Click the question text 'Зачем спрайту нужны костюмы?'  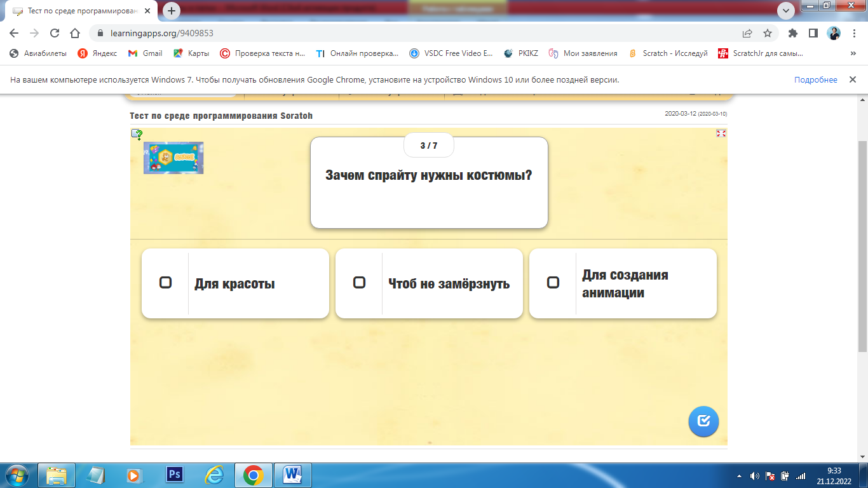tap(429, 175)
